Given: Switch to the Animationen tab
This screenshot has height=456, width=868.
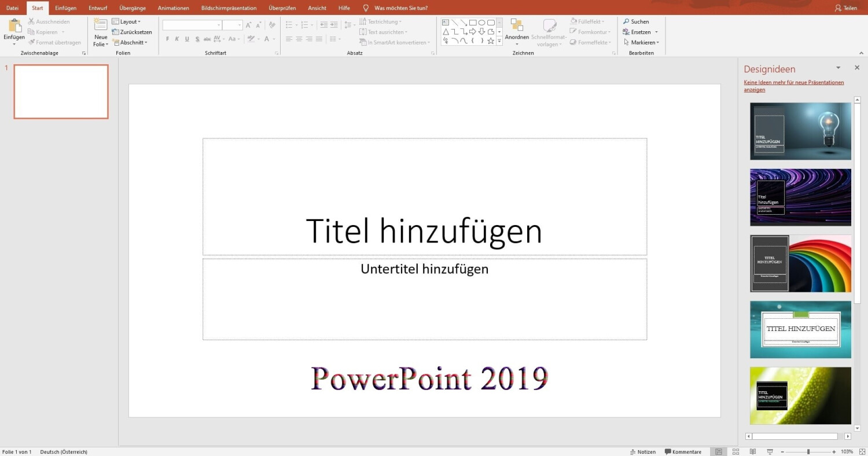Looking at the screenshot, I should [173, 8].
